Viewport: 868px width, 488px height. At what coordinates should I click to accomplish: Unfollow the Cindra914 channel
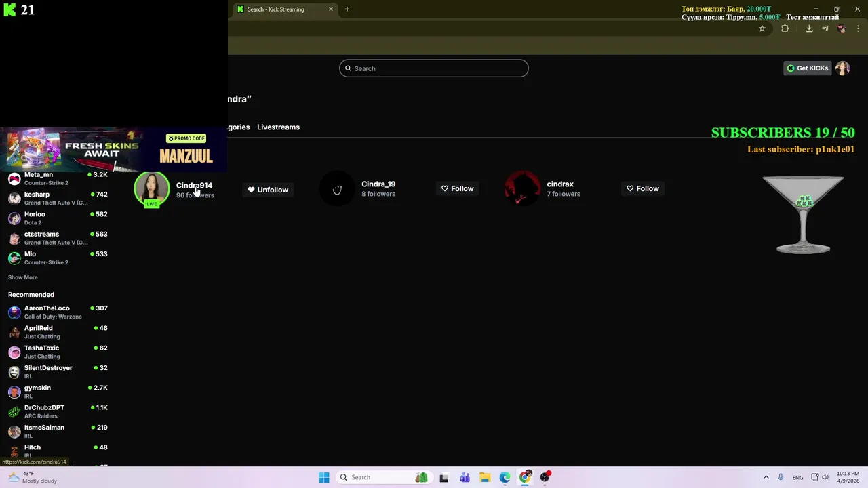pos(268,190)
